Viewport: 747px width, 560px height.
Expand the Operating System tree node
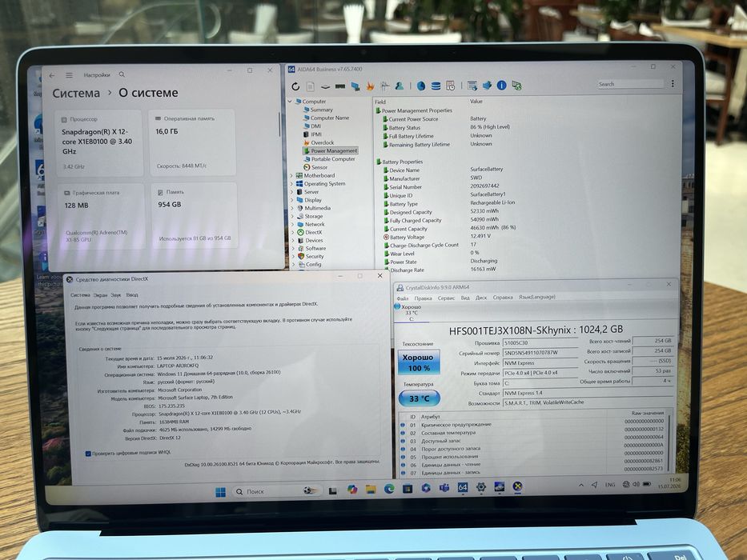tap(291, 184)
